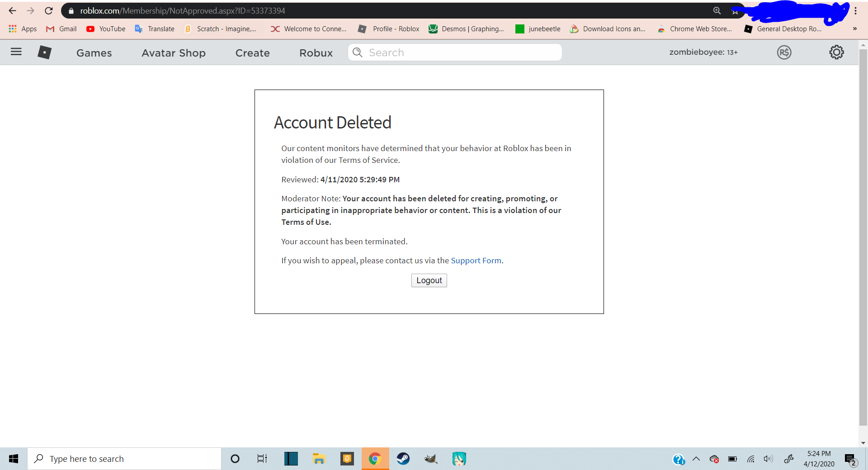The height and width of the screenshot is (470, 868).
Task: Open the Scratch - Imagine bookmark
Action: point(220,29)
